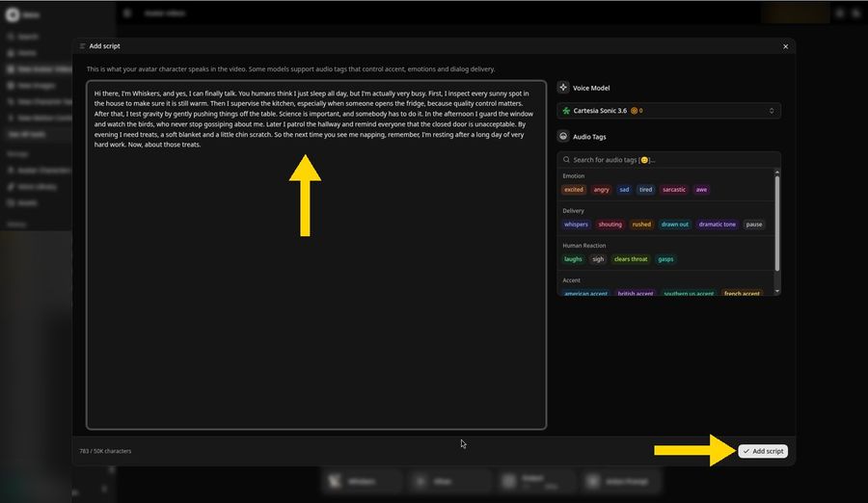
Task: Select the laughs human reaction tag
Action: coord(573,259)
